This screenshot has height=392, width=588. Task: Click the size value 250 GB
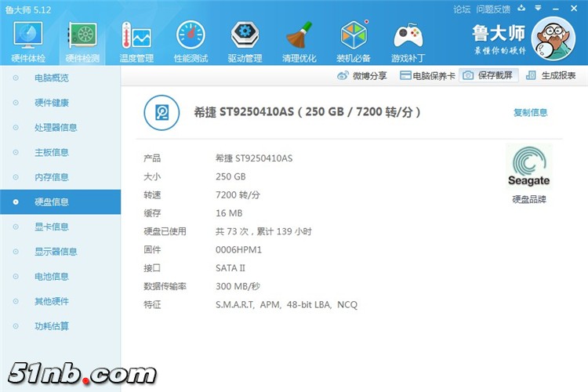(x=230, y=176)
